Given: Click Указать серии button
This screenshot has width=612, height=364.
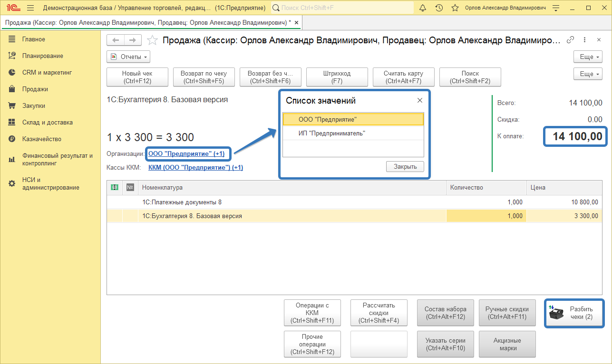Looking at the screenshot, I should (446, 344).
